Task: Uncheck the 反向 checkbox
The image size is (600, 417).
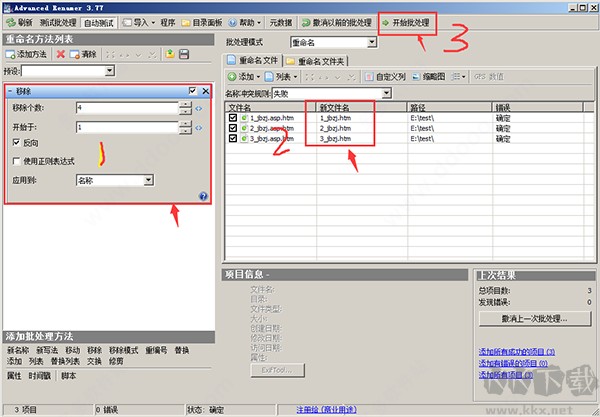Action: 16,143
